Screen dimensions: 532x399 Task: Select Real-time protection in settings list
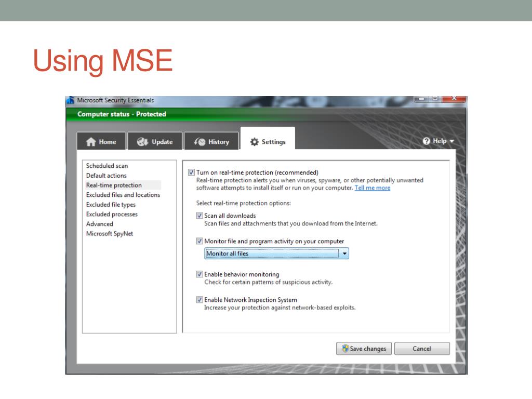click(x=114, y=185)
